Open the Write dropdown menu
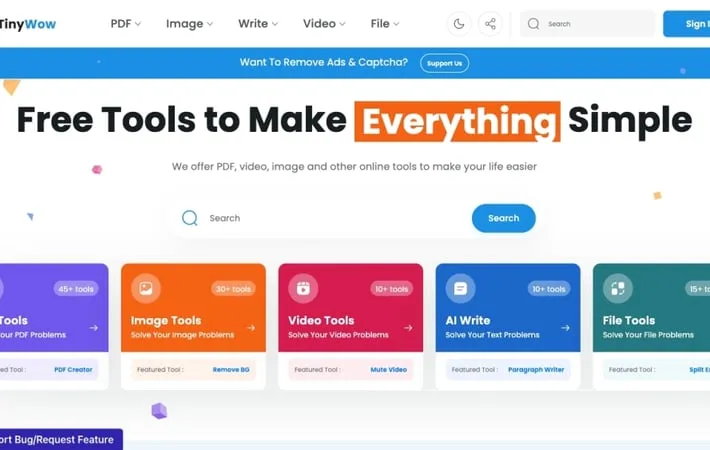This screenshot has height=450, width=710. click(259, 23)
